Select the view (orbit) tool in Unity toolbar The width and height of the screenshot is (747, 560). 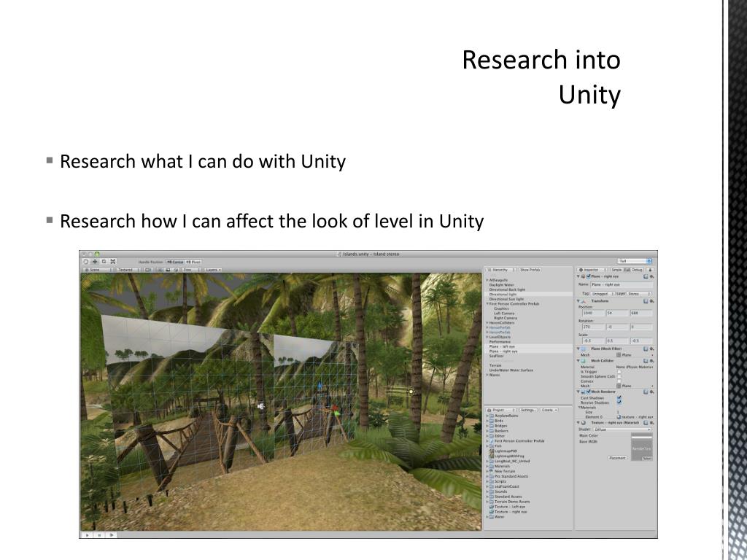(x=86, y=262)
